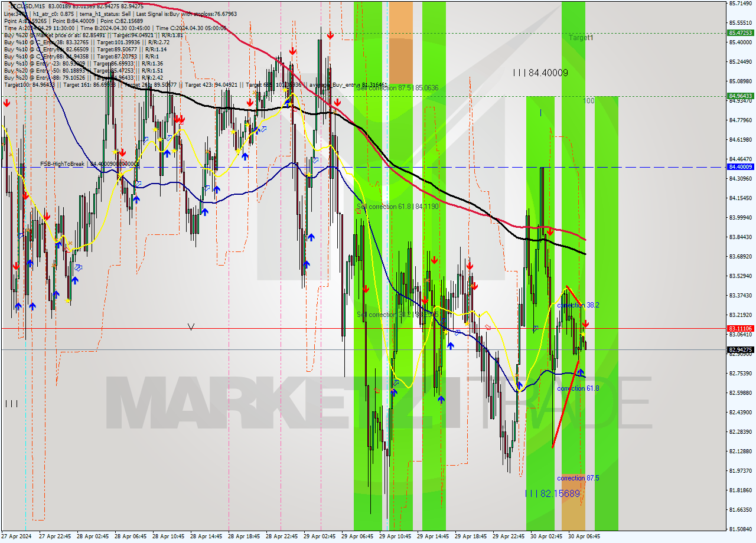Click price axis value 84.15450

(740, 198)
